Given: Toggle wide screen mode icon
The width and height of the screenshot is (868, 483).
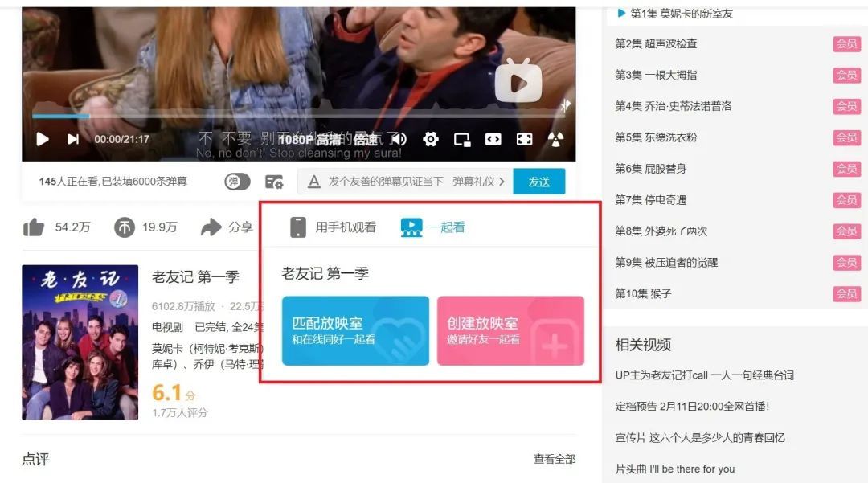Looking at the screenshot, I should coord(493,139).
